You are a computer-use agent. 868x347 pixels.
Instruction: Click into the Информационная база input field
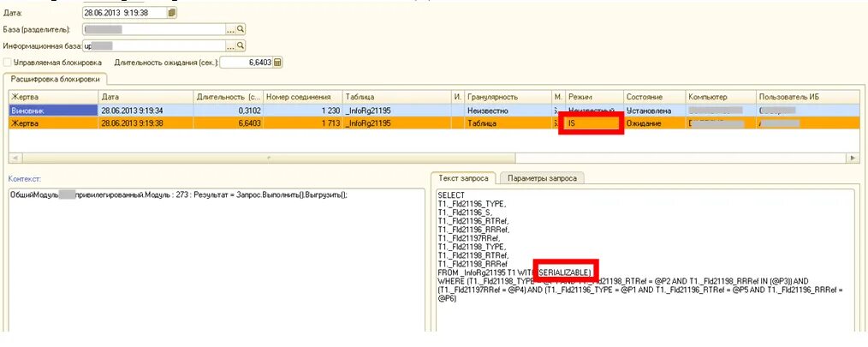coord(154,46)
